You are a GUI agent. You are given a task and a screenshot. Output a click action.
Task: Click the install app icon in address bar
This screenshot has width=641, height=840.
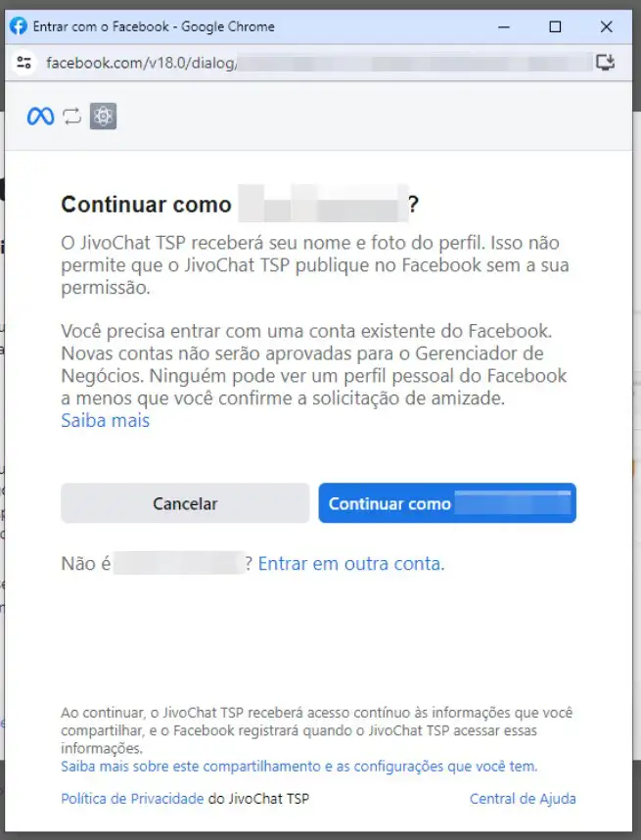click(605, 63)
